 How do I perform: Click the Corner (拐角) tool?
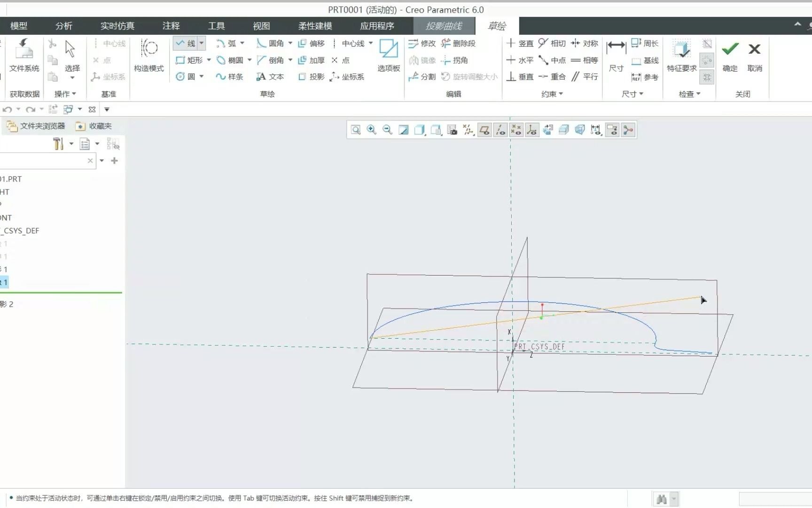tap(454, 60)
